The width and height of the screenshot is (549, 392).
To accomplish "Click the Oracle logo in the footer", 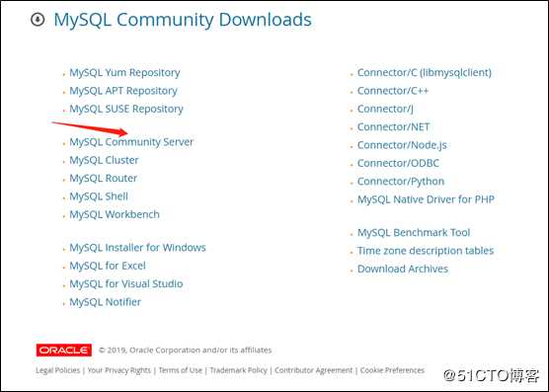I will point(64,350).
